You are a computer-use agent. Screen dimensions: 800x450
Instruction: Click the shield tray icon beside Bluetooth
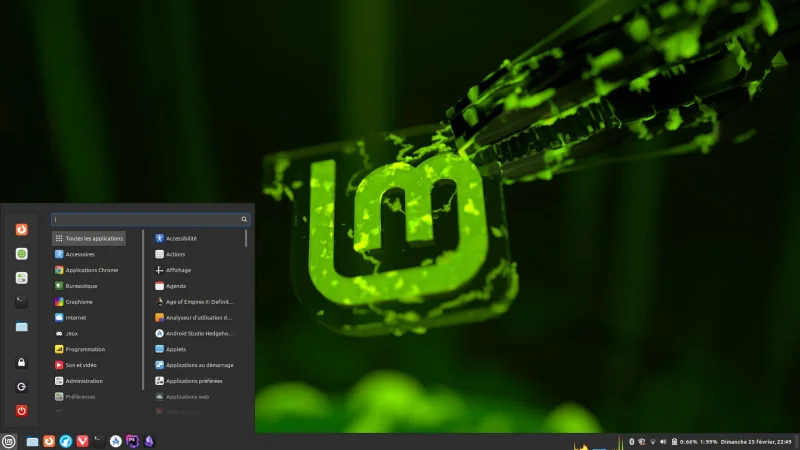pos(642,442)
